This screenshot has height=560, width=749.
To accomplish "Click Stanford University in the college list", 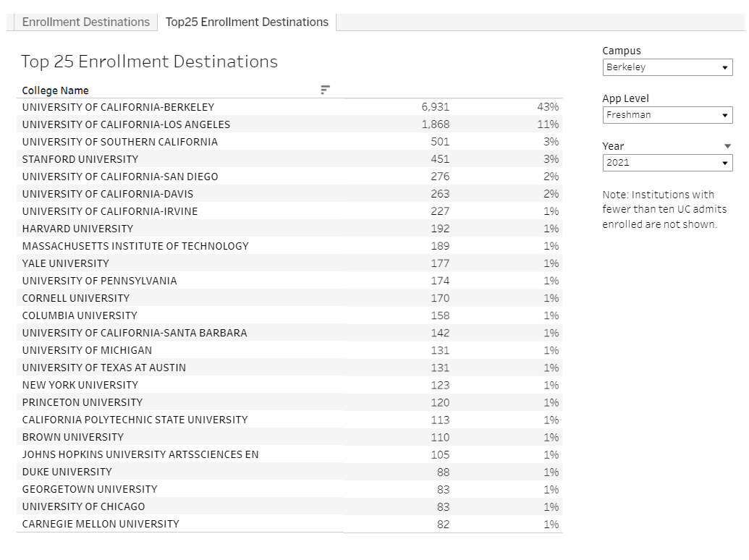I will tap(80, 159).
